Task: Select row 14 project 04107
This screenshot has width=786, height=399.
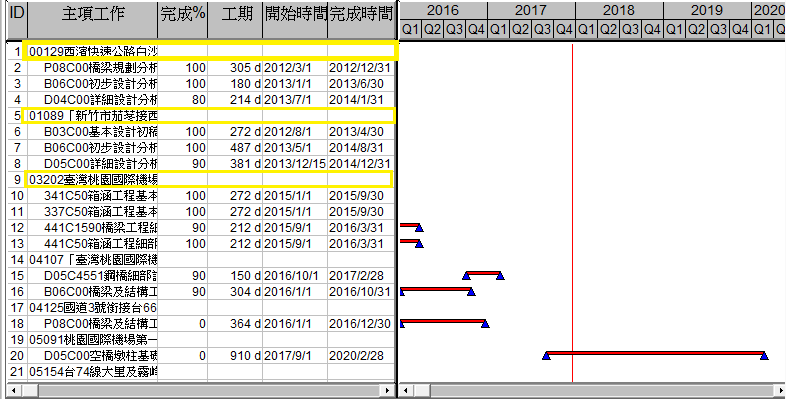Action: click(x=93, y=260)
